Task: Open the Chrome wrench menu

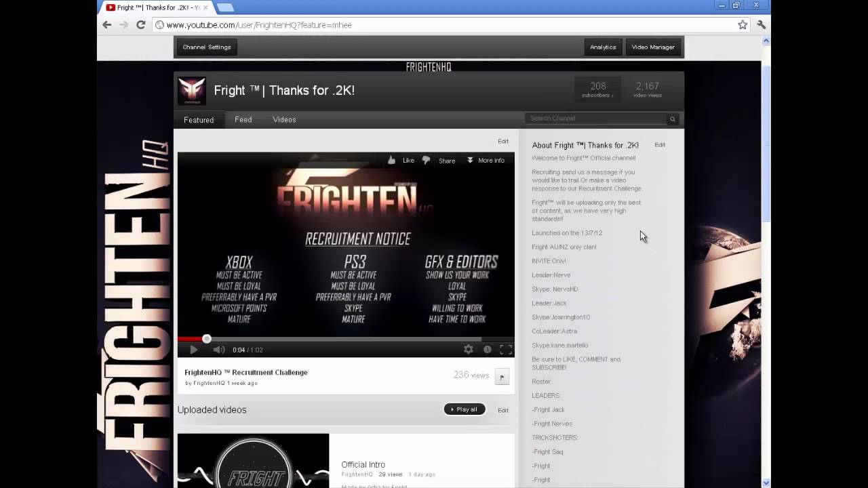Action: [761, 24]
